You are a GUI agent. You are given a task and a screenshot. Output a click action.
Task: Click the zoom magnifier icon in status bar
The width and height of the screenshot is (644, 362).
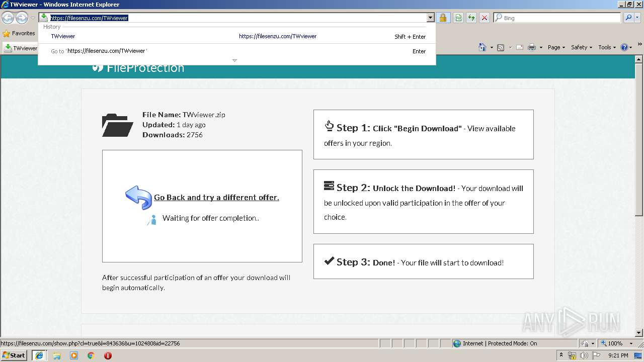(603, 343)
